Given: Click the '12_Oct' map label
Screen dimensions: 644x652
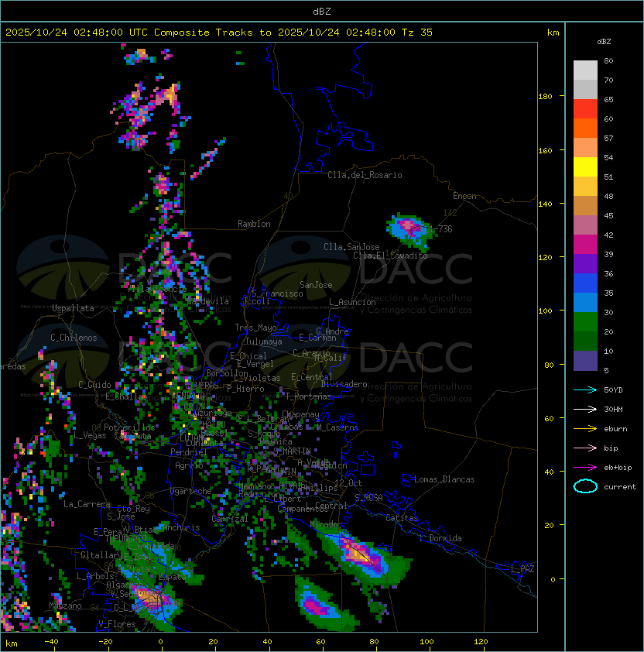Looking at the screenshot, I should (348, 483).
